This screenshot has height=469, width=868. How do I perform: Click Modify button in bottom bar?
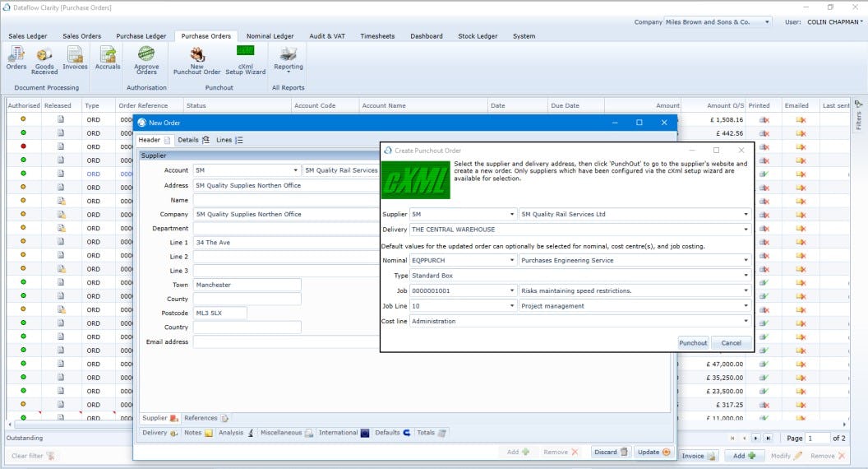click(x=786, y=456)
